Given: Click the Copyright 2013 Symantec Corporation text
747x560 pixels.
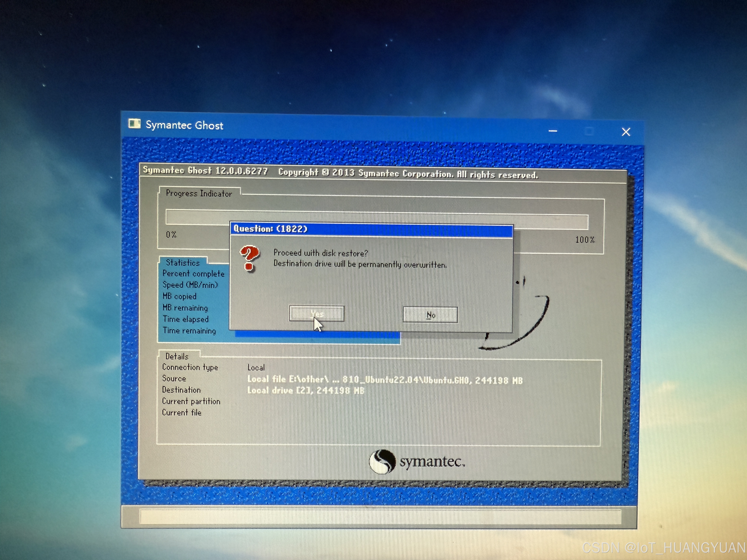Looking at the screenshot, I should coord(408,174).
